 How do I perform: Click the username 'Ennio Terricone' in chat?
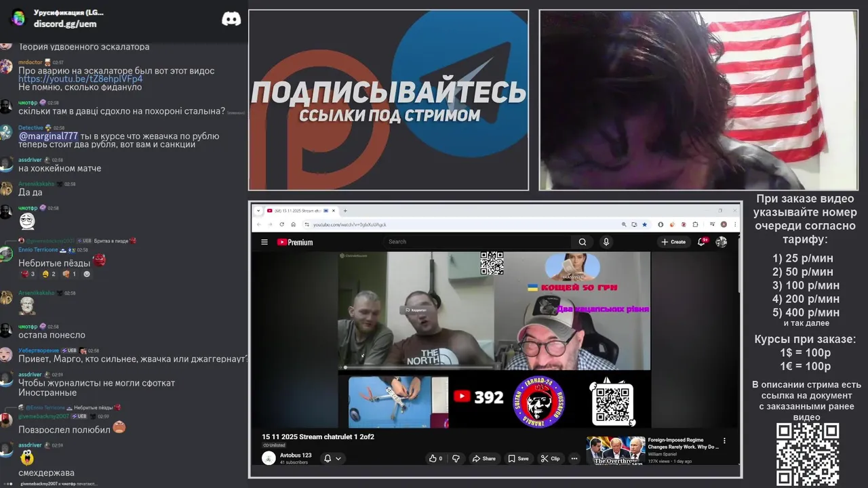pyautogui.click(x=38, y=250)
